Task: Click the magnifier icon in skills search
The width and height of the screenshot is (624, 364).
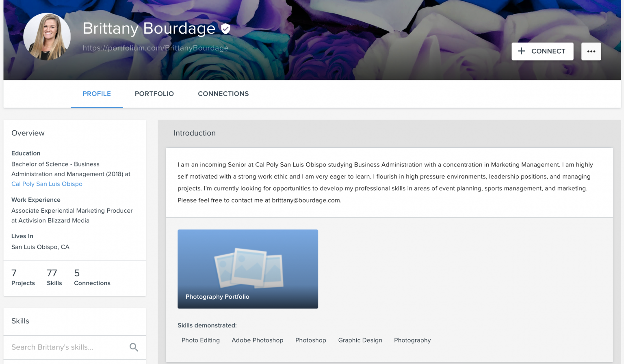Action: [134, 347]
